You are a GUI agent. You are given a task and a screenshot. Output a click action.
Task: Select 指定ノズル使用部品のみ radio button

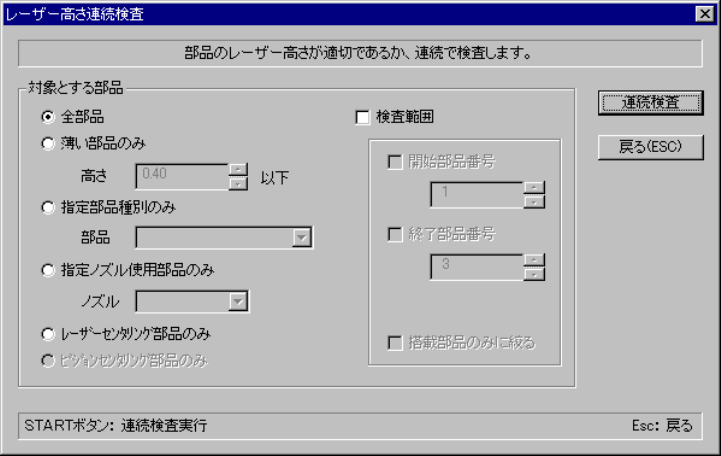(48, 270)
